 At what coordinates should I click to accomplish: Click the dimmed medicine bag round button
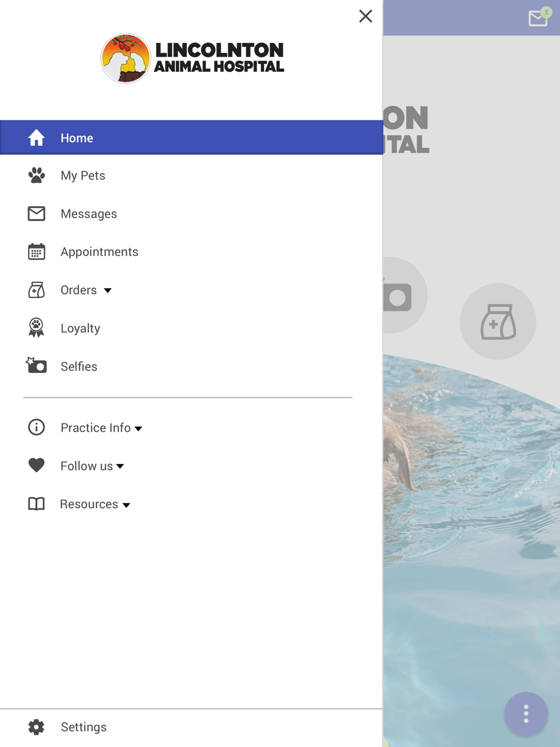click(498, 321)
